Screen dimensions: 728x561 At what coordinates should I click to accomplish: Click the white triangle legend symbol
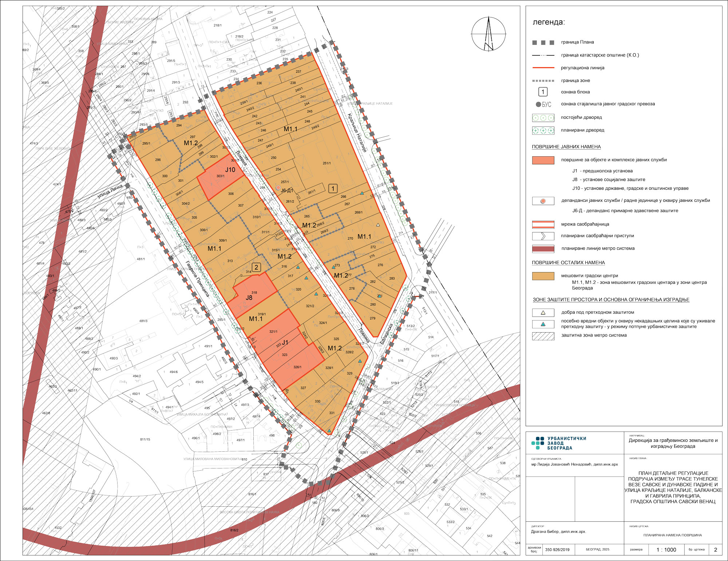(543, 313)
